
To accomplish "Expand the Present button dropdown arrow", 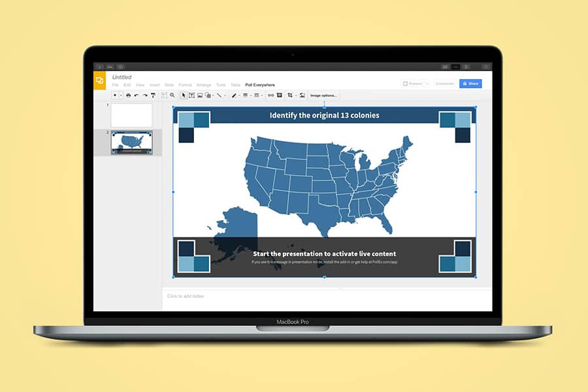I will 427,84.
